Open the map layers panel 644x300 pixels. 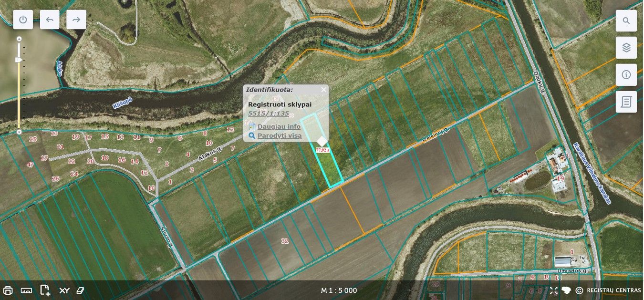tap(626, 48)
